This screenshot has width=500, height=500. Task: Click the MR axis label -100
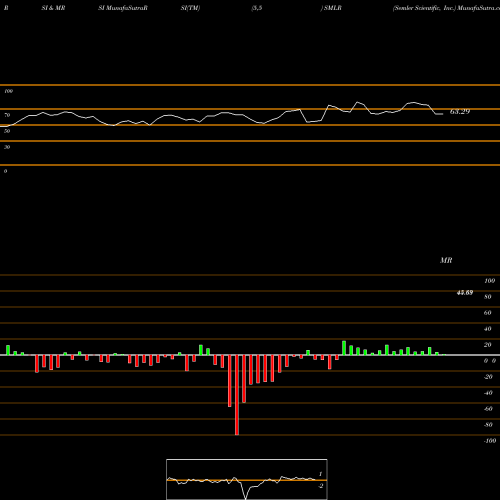(x=490, y=441)
